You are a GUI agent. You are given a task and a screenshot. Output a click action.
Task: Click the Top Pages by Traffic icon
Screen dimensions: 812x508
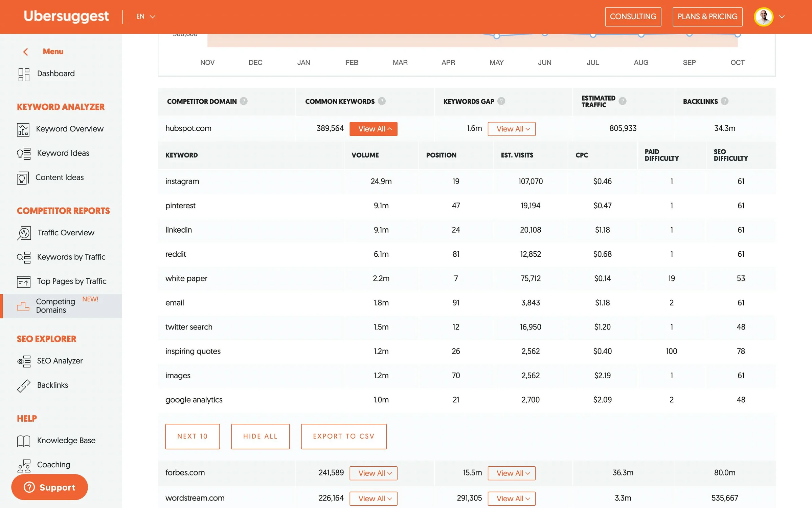coord(23,282)
